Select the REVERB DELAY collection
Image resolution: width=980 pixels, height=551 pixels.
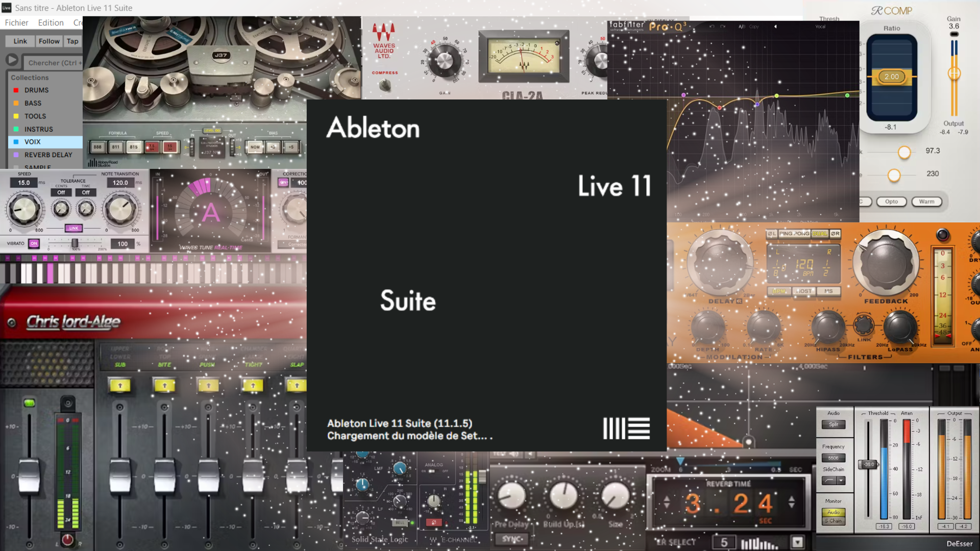pos(45,155)
